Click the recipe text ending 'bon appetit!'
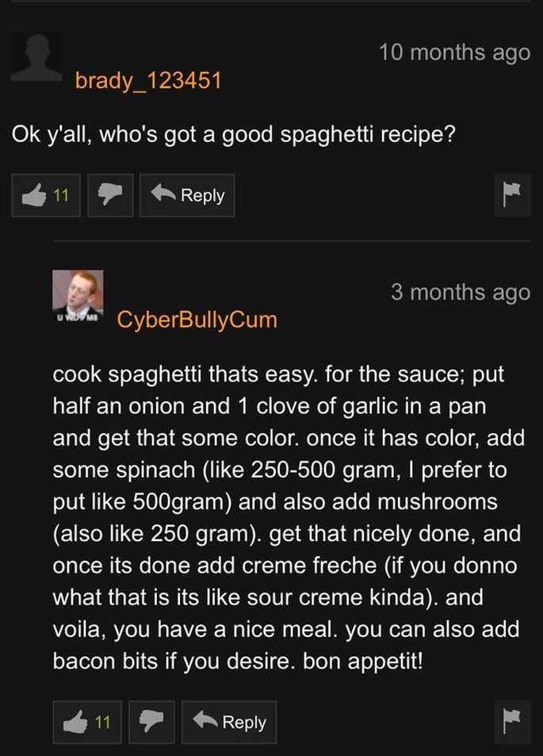This screenshot has height=756, width=543. 288,517
